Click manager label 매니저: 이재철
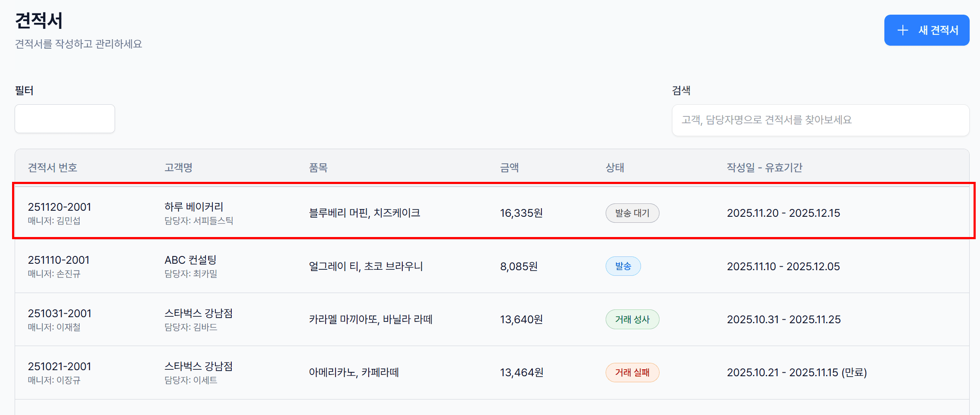The width and height of the screenshot is (980, 415). 54,327
